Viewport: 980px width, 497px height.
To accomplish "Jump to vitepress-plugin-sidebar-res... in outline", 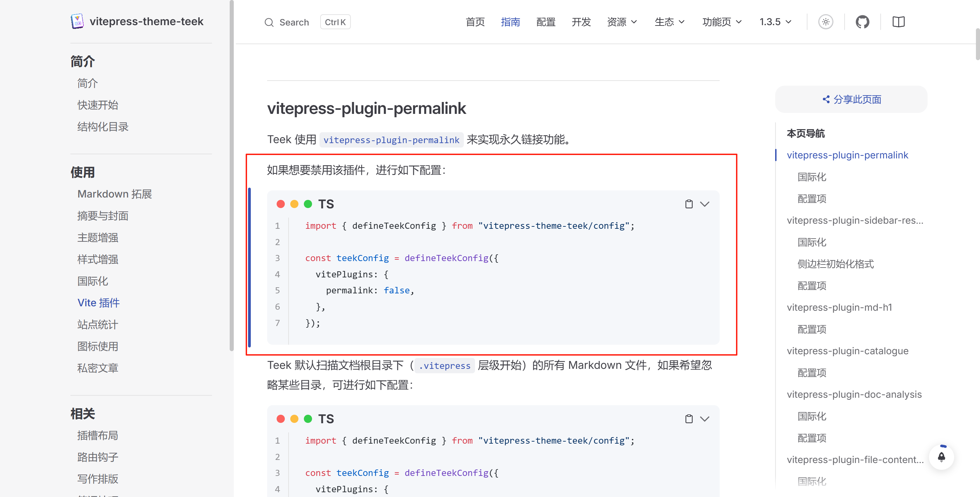I will click(855, 220).
